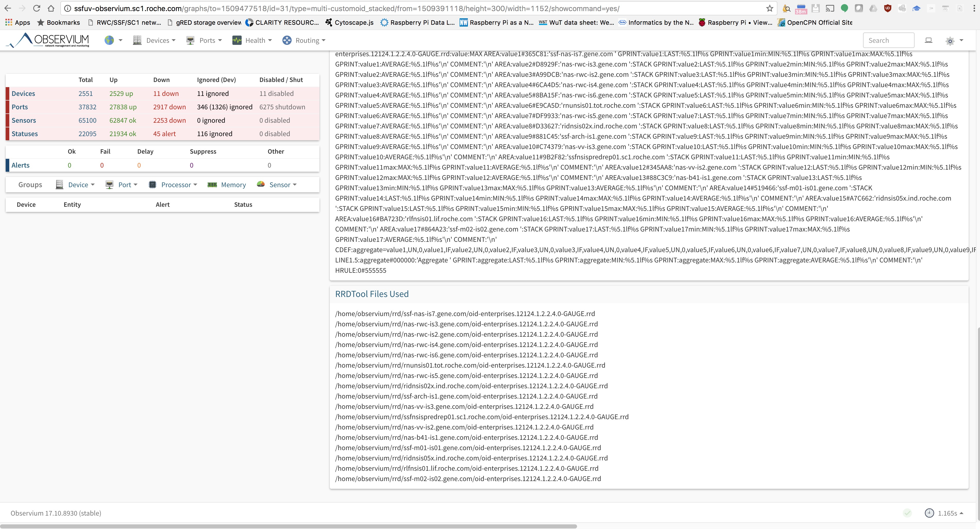Click the RRDTool Files Used heading
980x529 pixels.
(372, 294)
